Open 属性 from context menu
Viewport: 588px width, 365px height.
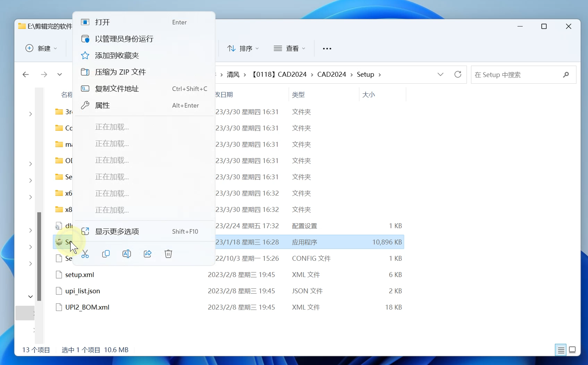click(x=144, y=105)
